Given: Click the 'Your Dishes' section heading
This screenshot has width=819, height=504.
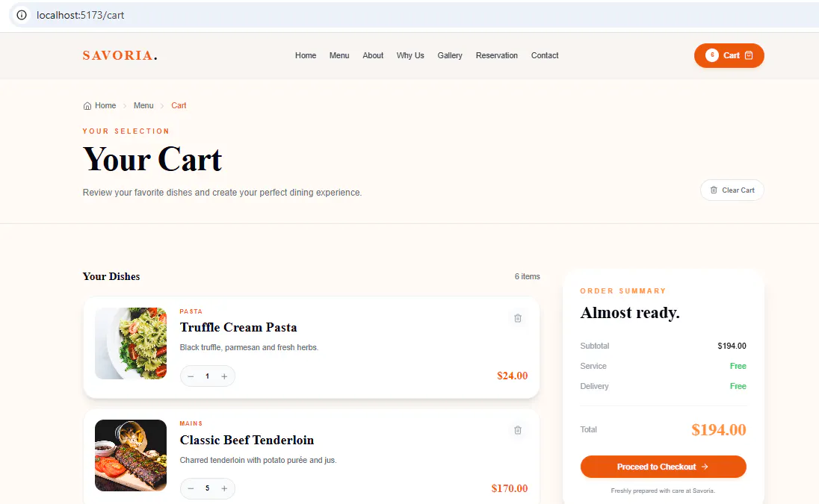Looking at the screenshot, I should tap(111, 276).
